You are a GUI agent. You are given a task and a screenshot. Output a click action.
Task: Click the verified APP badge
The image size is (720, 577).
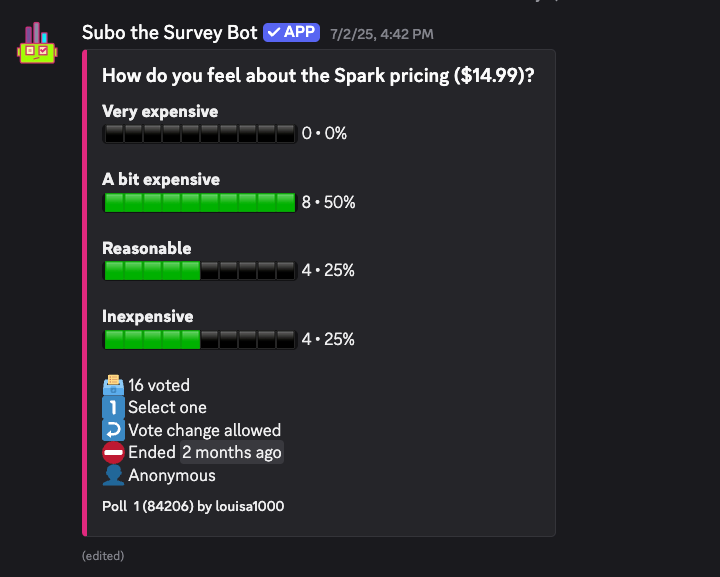coord(291,33)
